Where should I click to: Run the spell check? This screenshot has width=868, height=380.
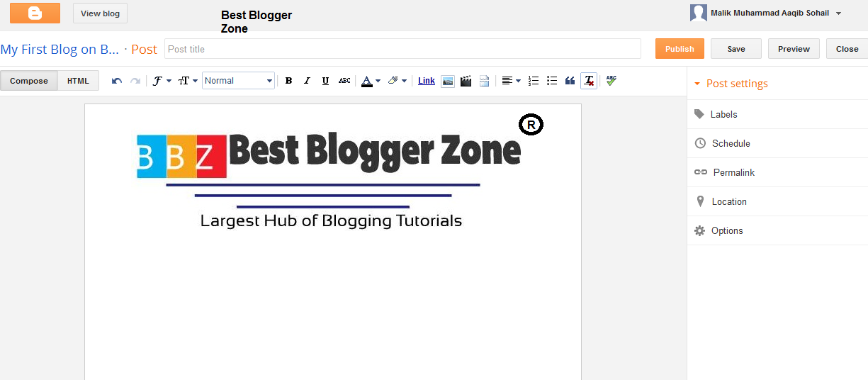click(x=611, y=81)
